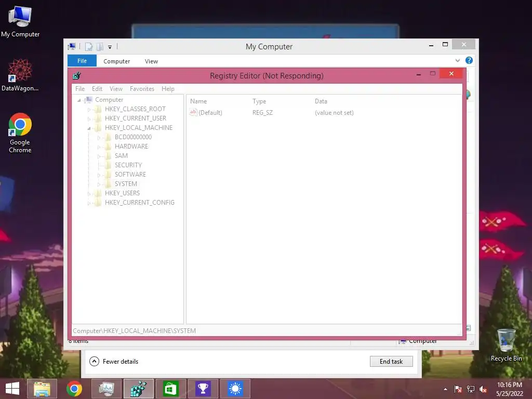Launch Chrome from the taskbar
Image resolution: width=532 pixels, height=399 pixels.
coord(74,389)
